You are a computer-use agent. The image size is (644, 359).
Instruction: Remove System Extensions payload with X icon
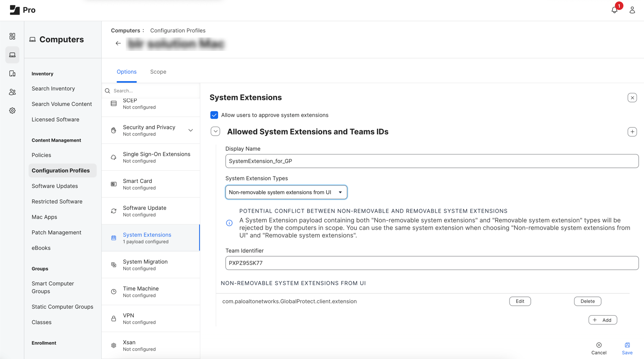632,98
